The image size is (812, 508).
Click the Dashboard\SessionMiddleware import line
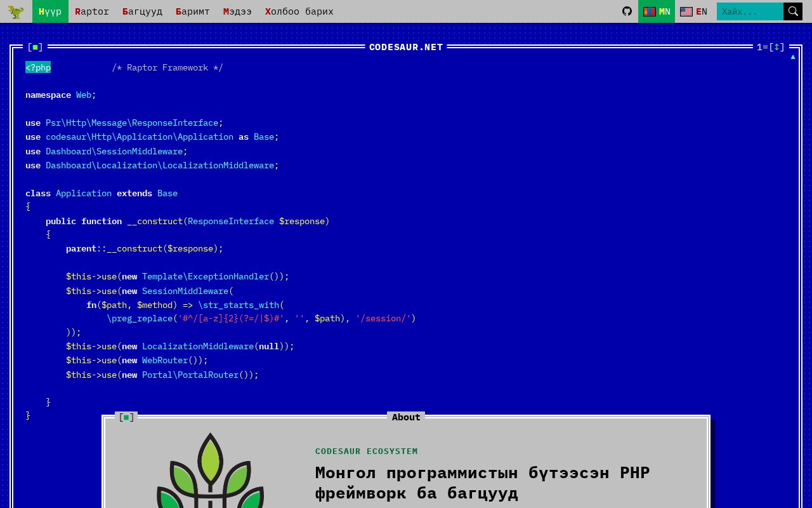click(107, 151)
